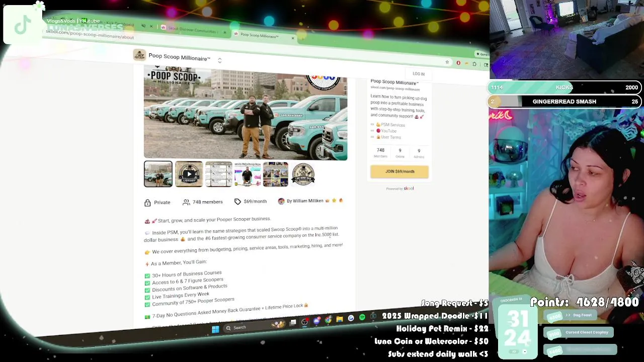
Task: Select the fifth photo collage thumbnail
Action: [x=275, y=174]
